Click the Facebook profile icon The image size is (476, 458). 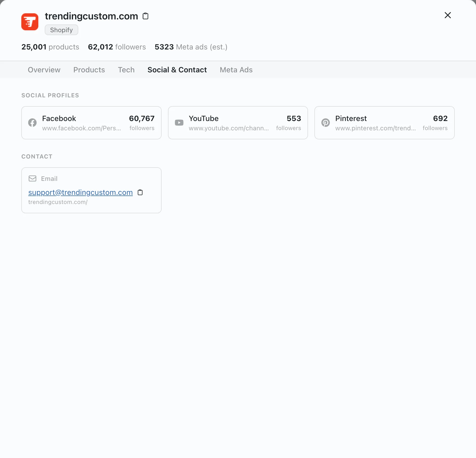pyautogui.click(x=32, y=123)
